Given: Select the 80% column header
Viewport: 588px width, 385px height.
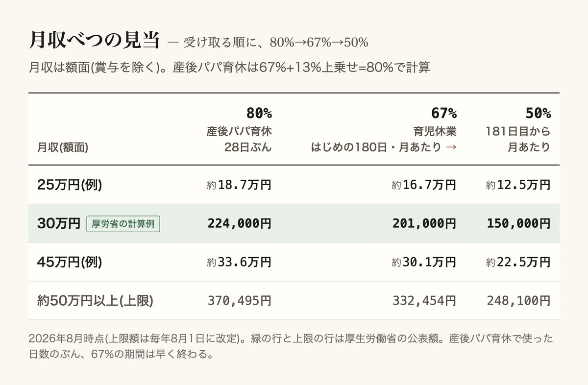Looking at the screenshot, I should click(259, 113).
